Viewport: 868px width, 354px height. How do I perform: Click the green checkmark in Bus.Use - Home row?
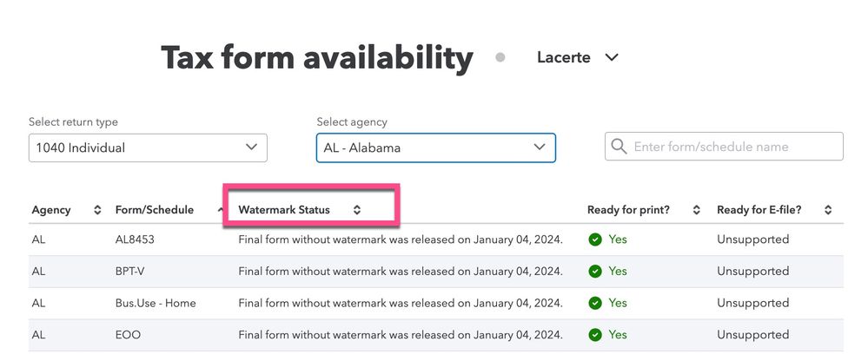pyautogui.click(x=595, y=303)
